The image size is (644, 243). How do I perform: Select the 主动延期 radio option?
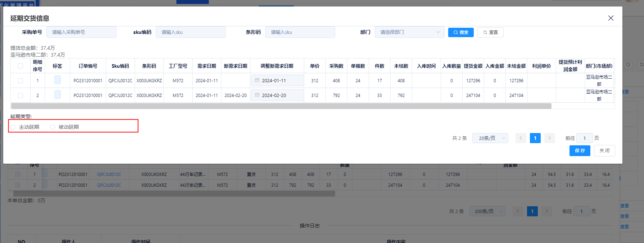[x=25, y=127]
